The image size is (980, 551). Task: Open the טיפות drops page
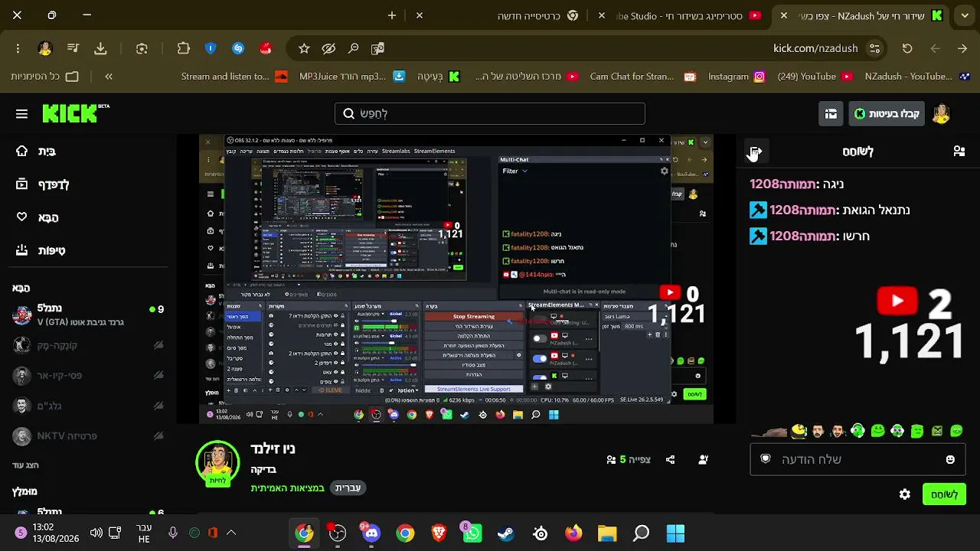41,250
